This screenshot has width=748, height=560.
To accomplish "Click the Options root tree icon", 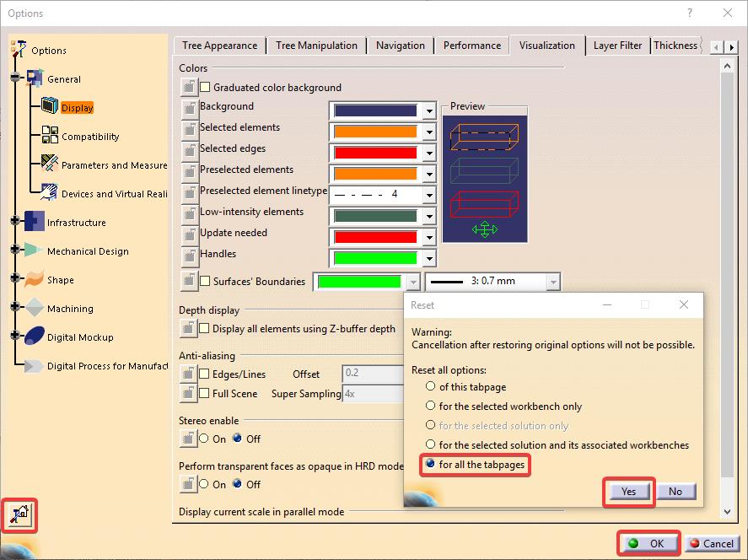I will point(19,49).
